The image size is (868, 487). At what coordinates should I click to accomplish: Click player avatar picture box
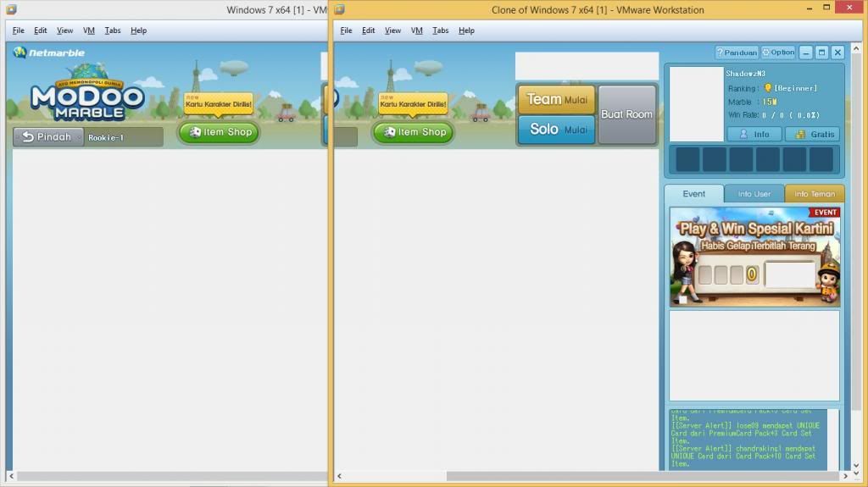[697, 104]
